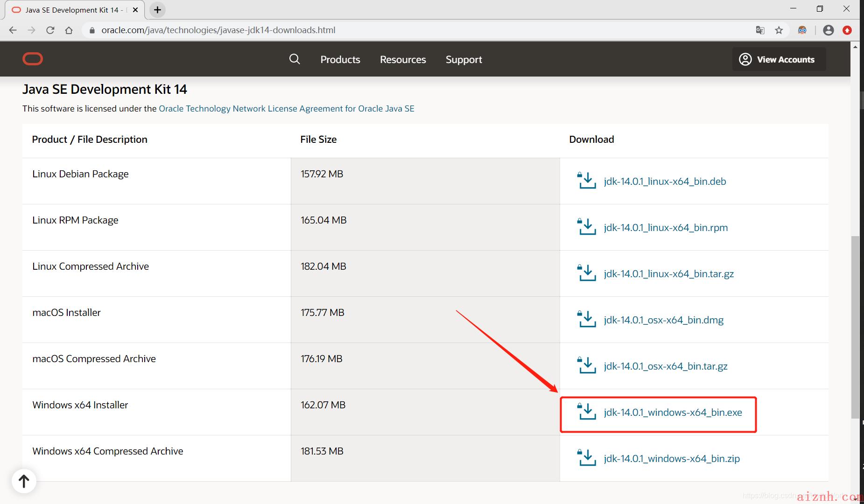Download jdk-14.0.1_windows-x64_bin.zip
This screenshot has width=864, height=504.
pos(672,459)
